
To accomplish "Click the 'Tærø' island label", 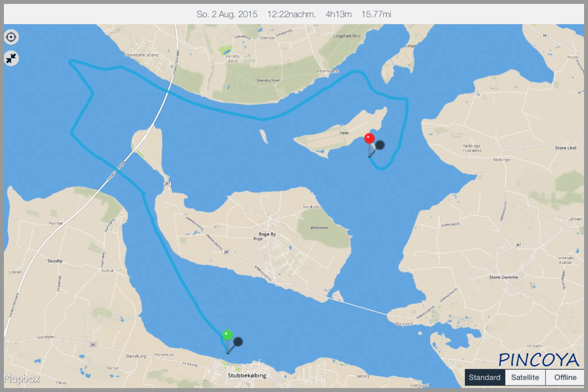I will [344, 133].
